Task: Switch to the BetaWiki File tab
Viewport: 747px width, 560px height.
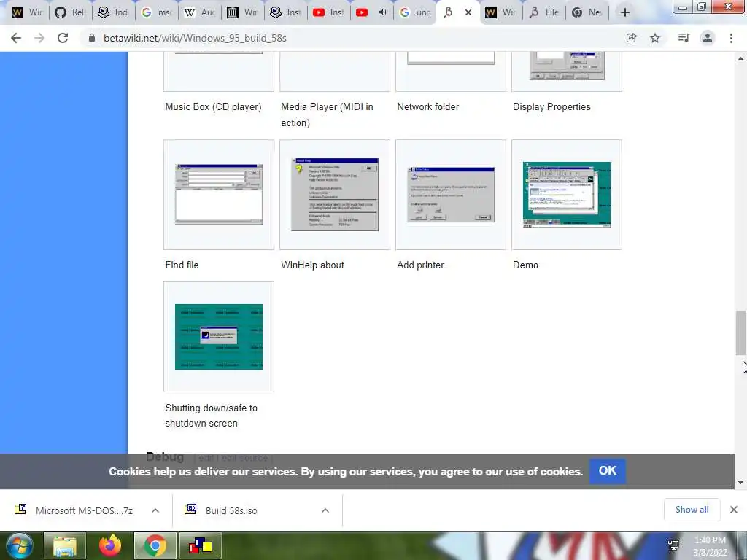Action: click(x=544, y=12)
